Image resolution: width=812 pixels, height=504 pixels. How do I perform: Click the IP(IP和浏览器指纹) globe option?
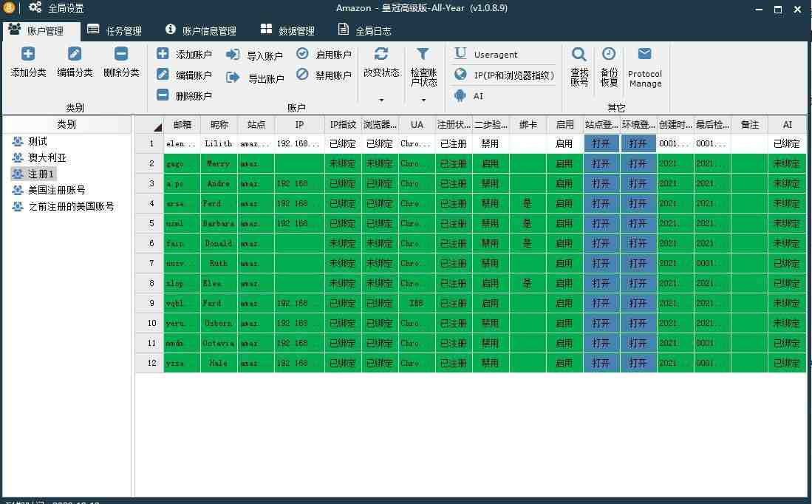pyautogui.click(x=504, y=75)
